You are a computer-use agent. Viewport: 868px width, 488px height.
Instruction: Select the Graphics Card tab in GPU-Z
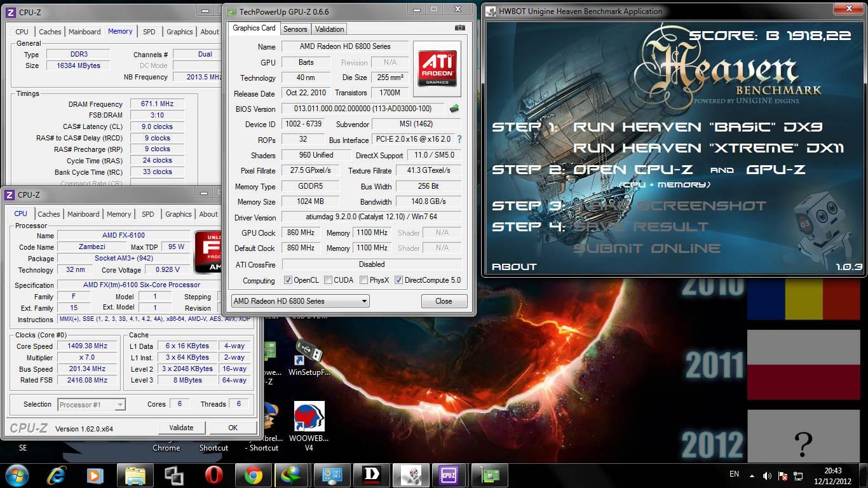(x=254, y=28)
